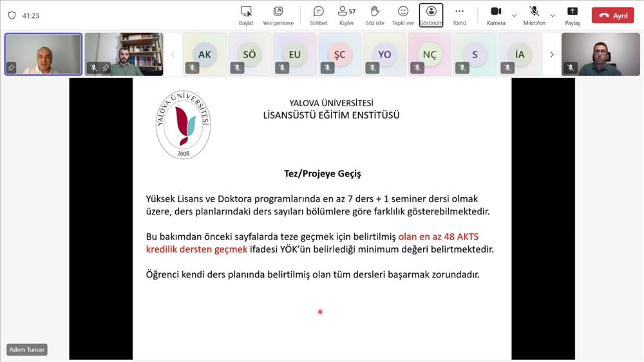The height and width of the screenshot is (362, 644).
Task: Select the AK participant tile
Action: (x=205, y=54)
